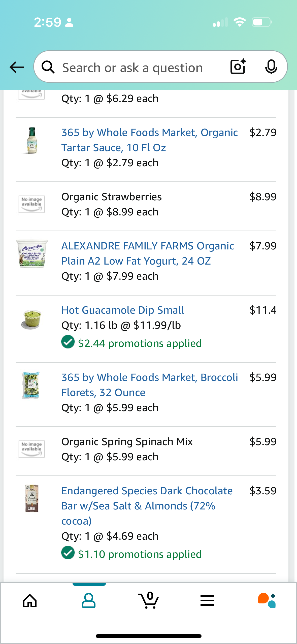Open Alexandre Family Farms Yogurt link
297x644 pixels.
(x=148, y=253)
